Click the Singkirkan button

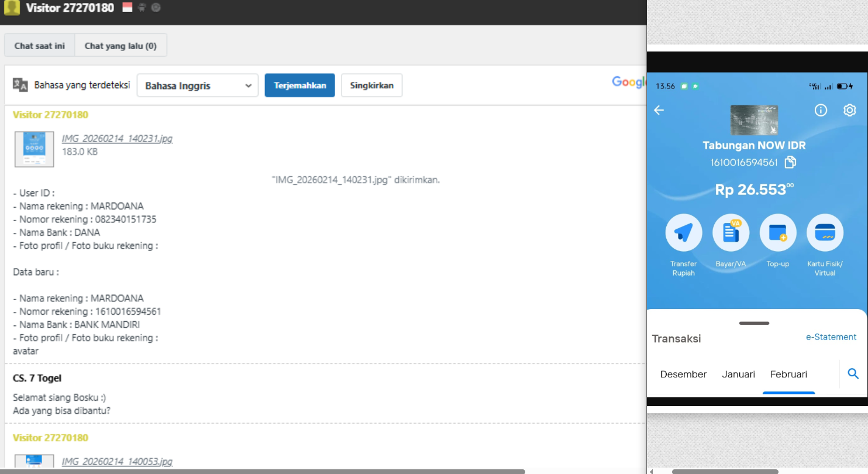(x=372, y=85)
